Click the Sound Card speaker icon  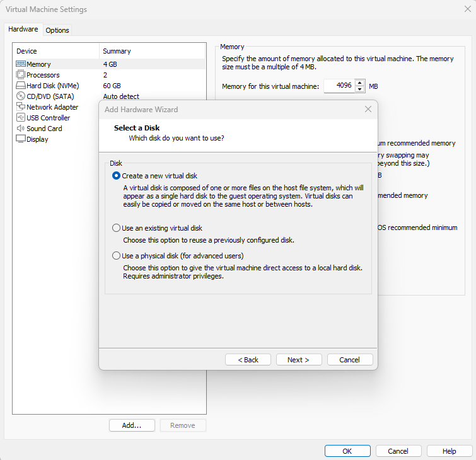pos(21,129)
